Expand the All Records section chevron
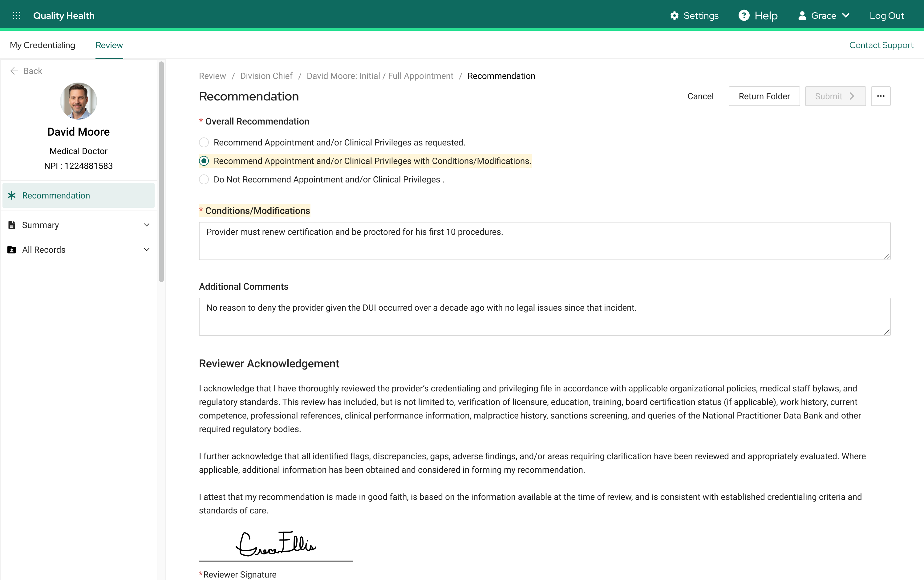The image size is (924, 580). [147, 250]
